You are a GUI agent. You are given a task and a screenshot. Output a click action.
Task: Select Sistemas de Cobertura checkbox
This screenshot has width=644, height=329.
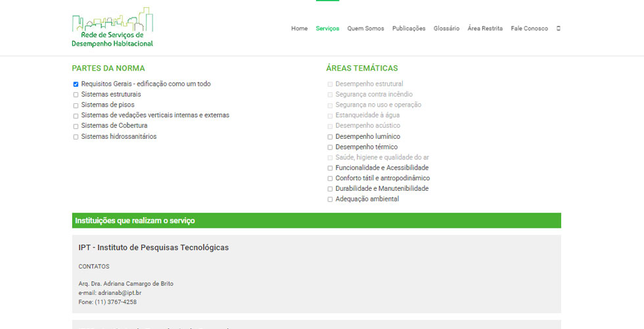[76, 126]
